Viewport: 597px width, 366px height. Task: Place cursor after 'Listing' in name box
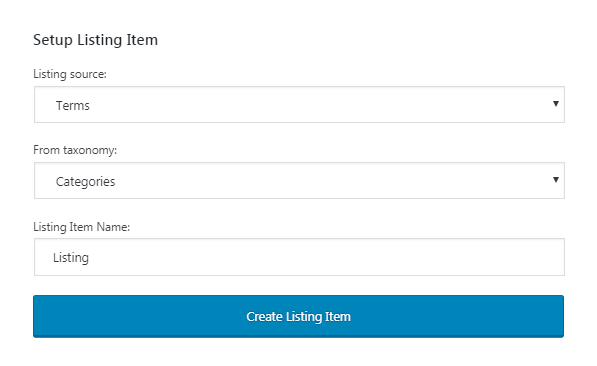(x=90, y=258)
